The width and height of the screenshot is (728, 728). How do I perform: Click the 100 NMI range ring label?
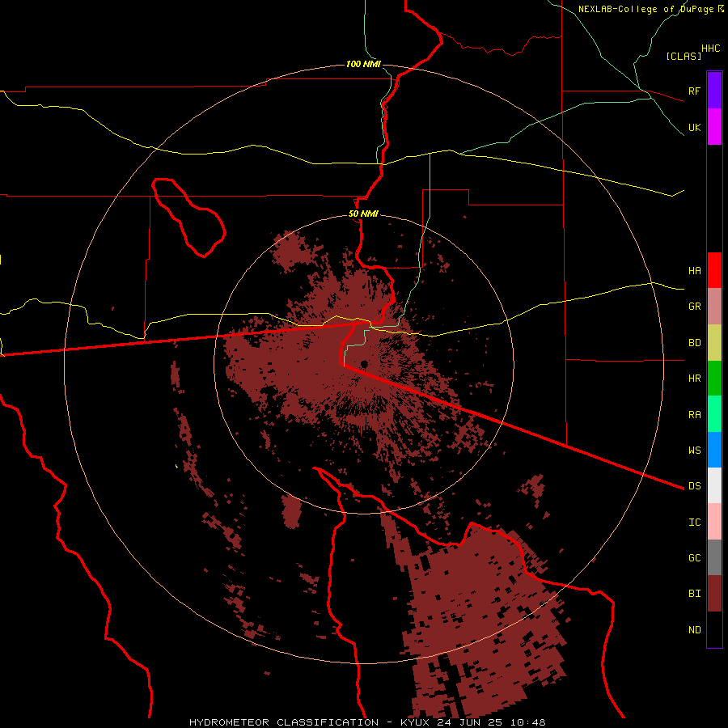point(362,64)
